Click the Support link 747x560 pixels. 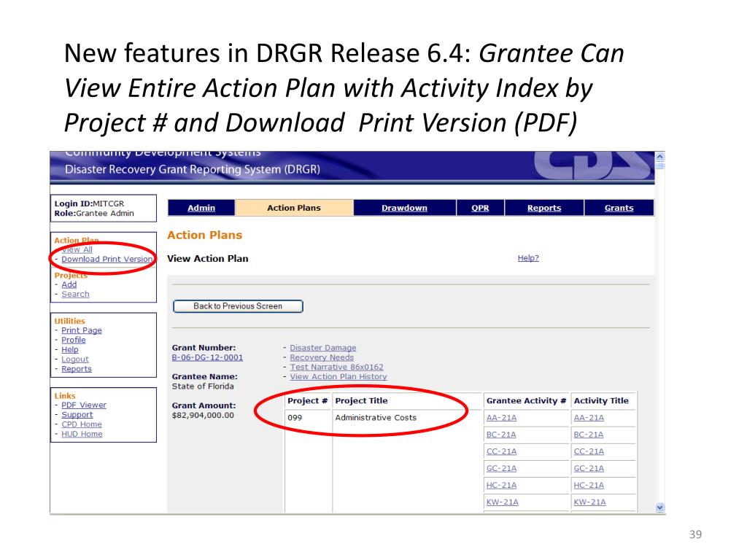(x=77, y=414)
